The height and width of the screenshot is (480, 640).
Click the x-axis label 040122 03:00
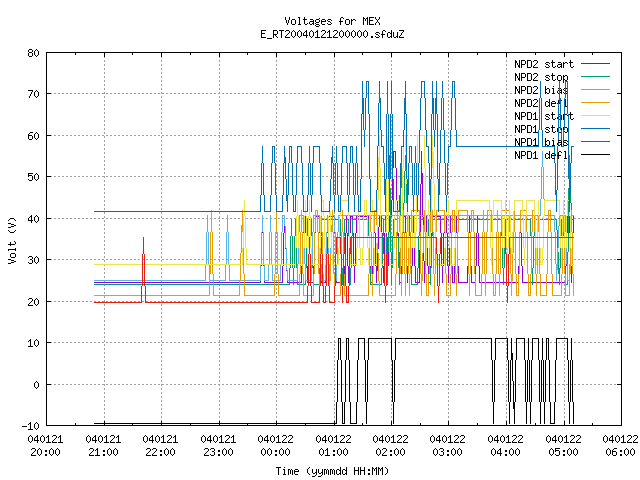(x=448, y=446)
